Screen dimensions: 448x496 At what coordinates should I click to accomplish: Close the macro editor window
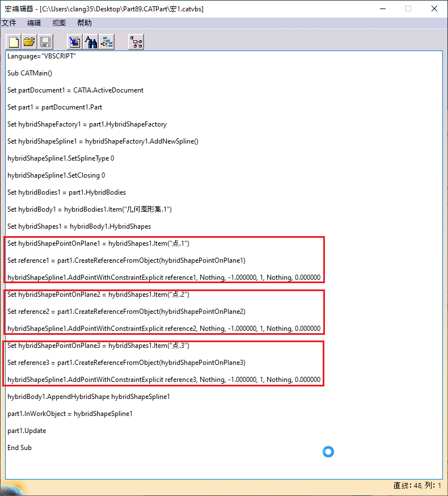click(x=434, y=9)
